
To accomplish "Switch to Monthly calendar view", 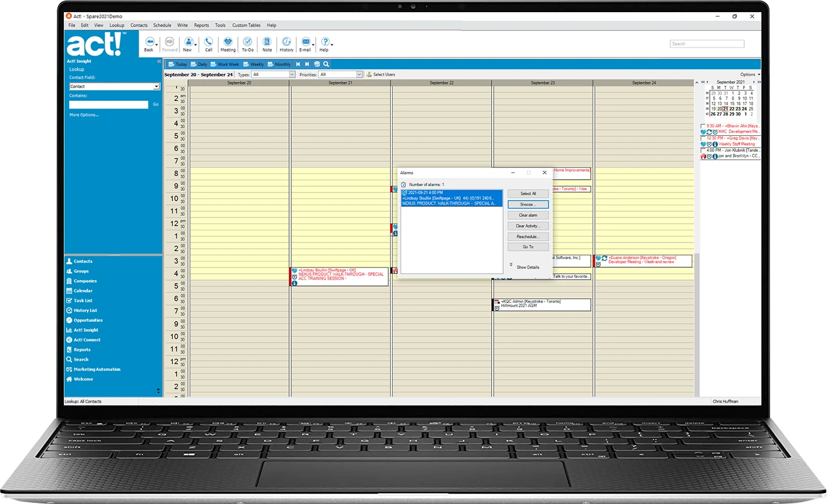I will 279,64.
